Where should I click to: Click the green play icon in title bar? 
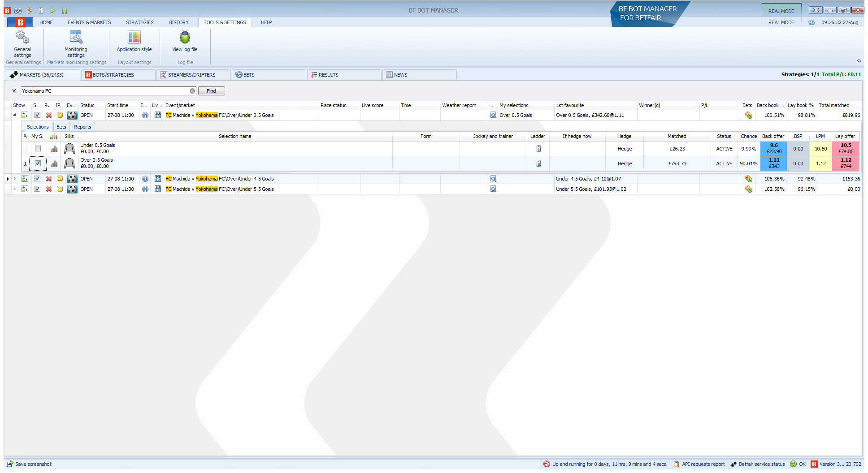[53, 10]
